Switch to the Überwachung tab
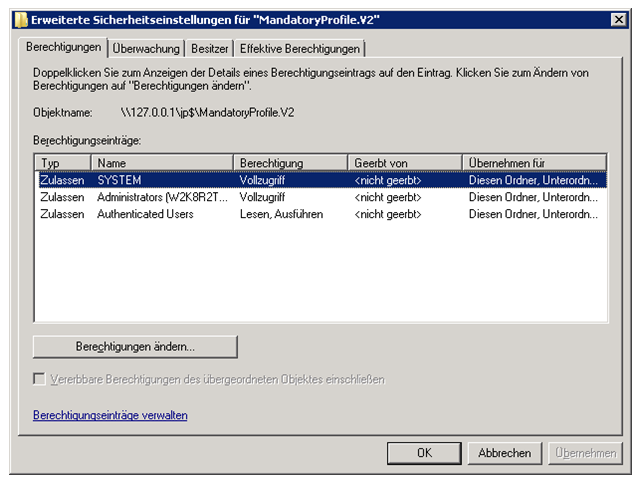This screenshot has width=642, height=483. [147, 48]
